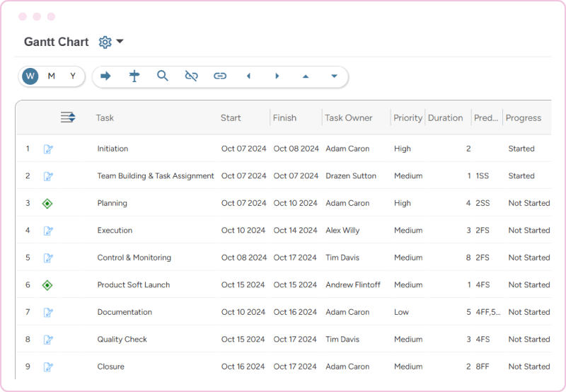Screen dimensions: 566x392
Task: Click the milestone diamond icon for Planning
Action: pyautogui.click(x=47, y=204)
